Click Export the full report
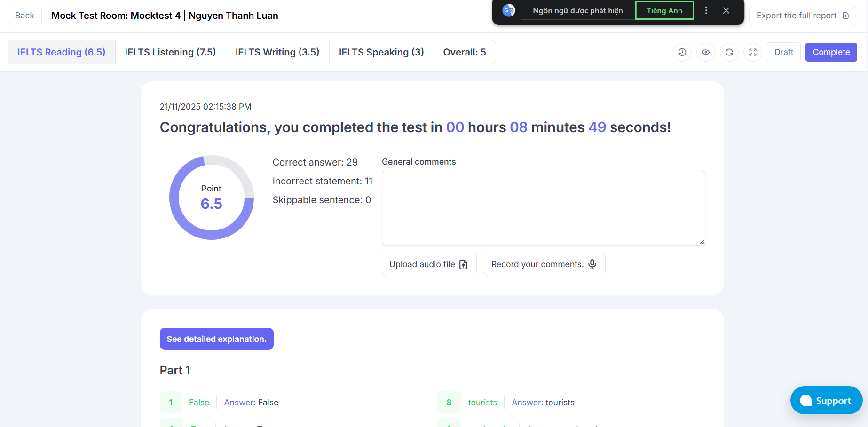Viewport: 868px width, 427px height. [x=803, y=16]
